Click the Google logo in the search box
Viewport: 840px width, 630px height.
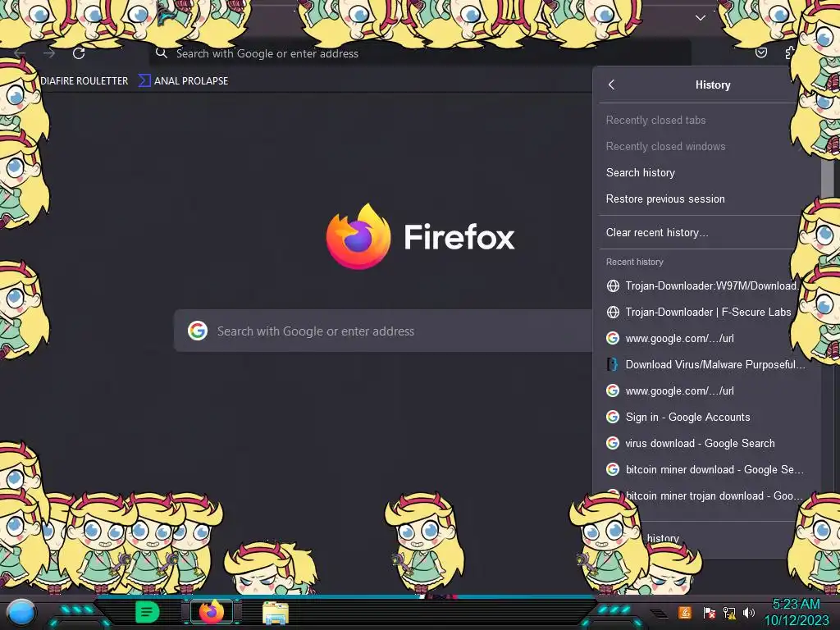point(198,331)
